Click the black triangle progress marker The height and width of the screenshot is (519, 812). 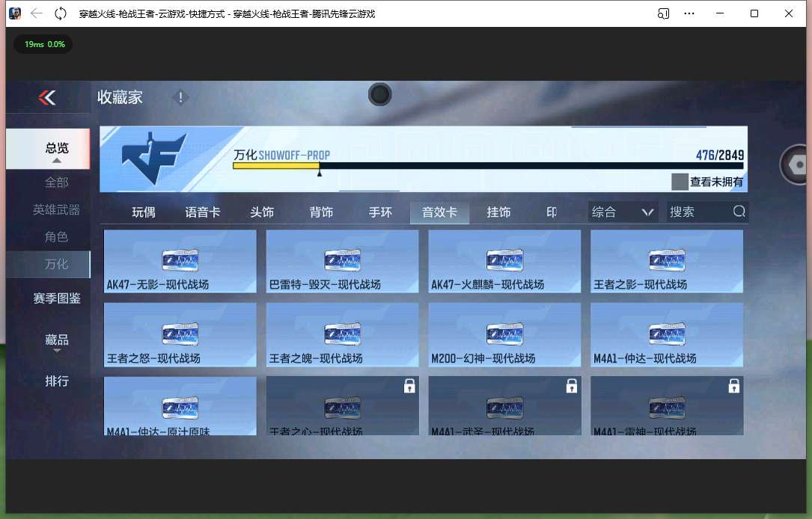320,173
